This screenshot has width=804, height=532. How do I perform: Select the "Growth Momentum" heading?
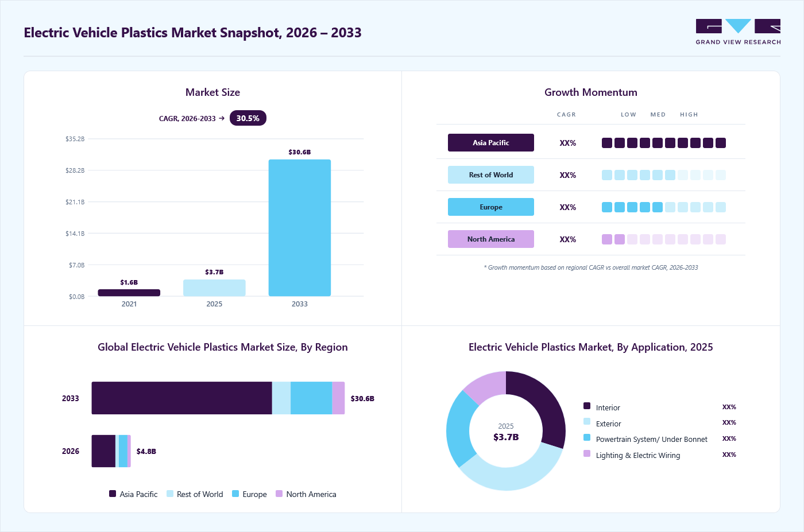click(591, 92)
